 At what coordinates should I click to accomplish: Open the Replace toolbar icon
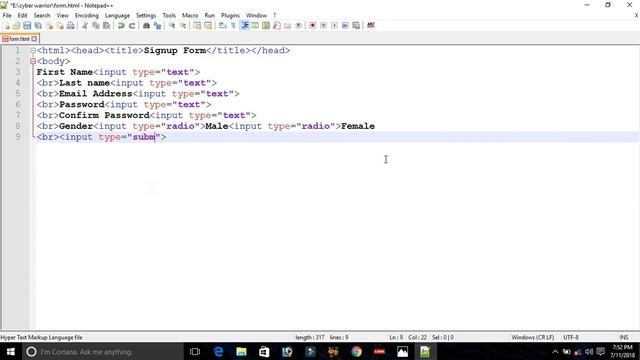[157, 25]
